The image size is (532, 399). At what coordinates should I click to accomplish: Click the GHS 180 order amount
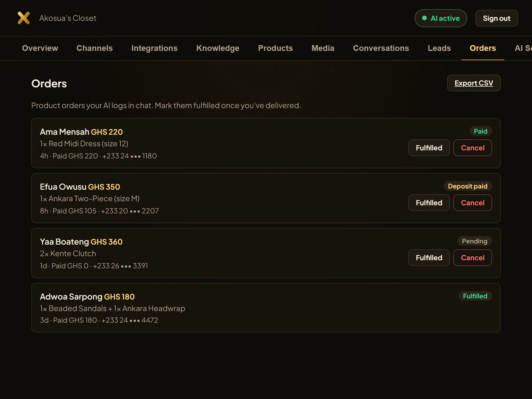(119, 297)
